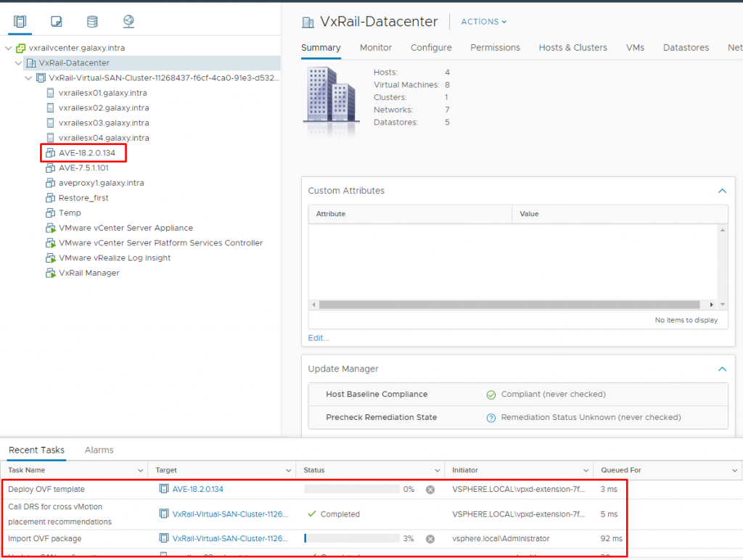Click the VM icon for AVE-7.5.1.101

(50, 168)
